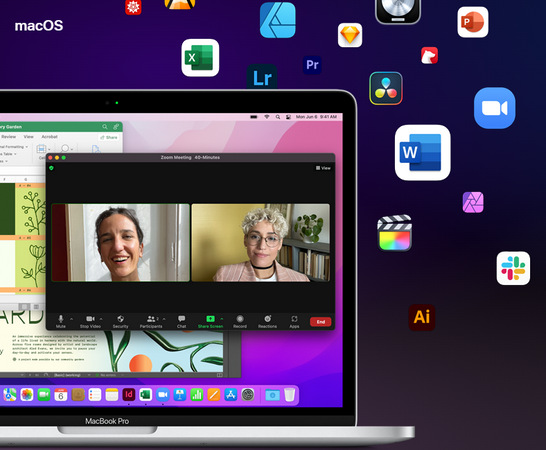
Task: Click the floating Sketch diamond icon
Action: click(x=350, y=35)
